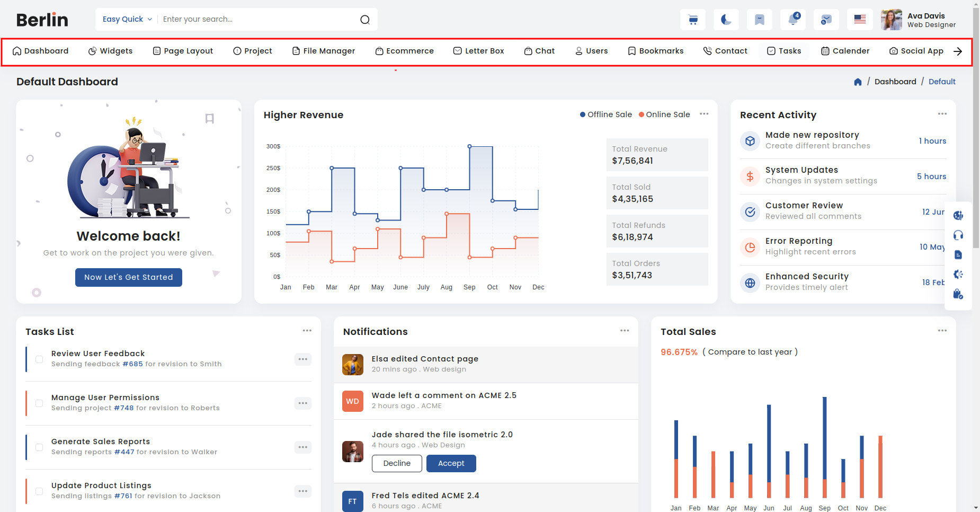
Task: Click the Now Let's Get Started button
Action: (x=129, y=277)
